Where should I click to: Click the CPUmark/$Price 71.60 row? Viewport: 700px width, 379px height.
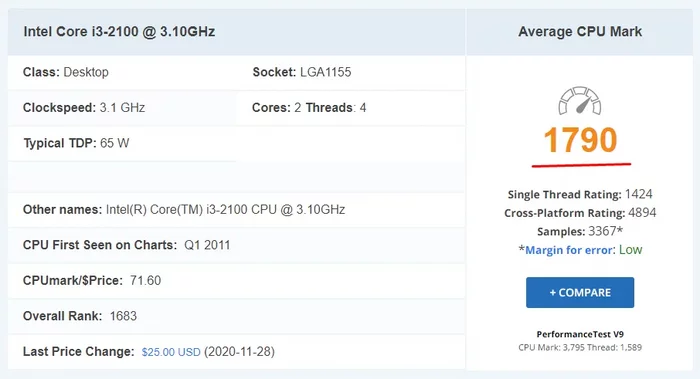pyautogui.click(x=237, y=280)
